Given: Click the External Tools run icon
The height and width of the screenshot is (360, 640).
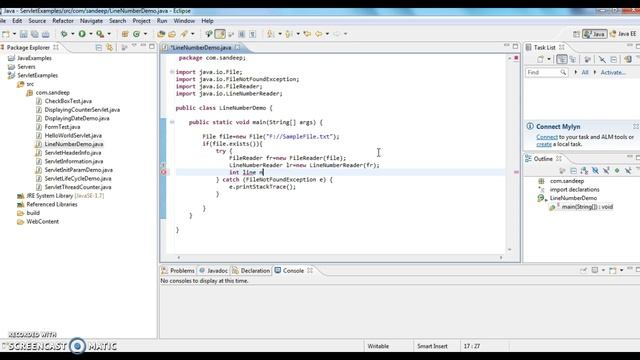Looking at the screenshot, I should 100,34.
